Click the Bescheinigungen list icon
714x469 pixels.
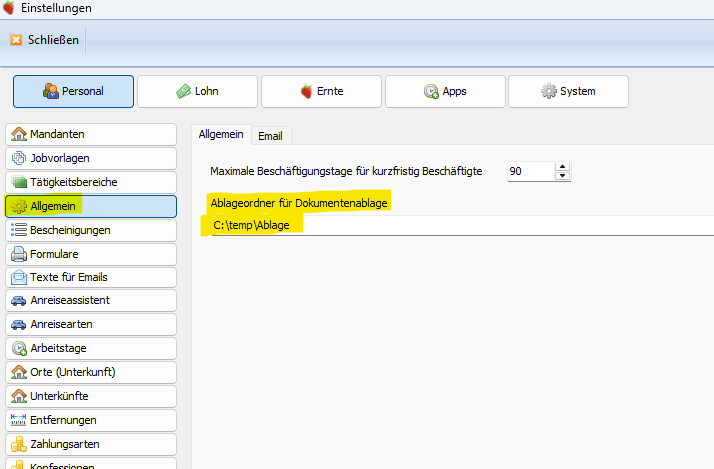coord(19,230)
